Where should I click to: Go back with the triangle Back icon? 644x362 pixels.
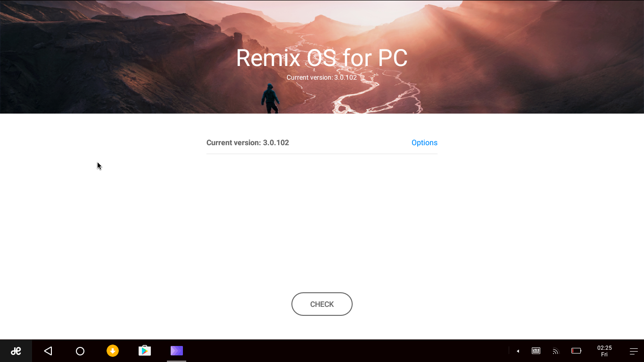(48, 351)
